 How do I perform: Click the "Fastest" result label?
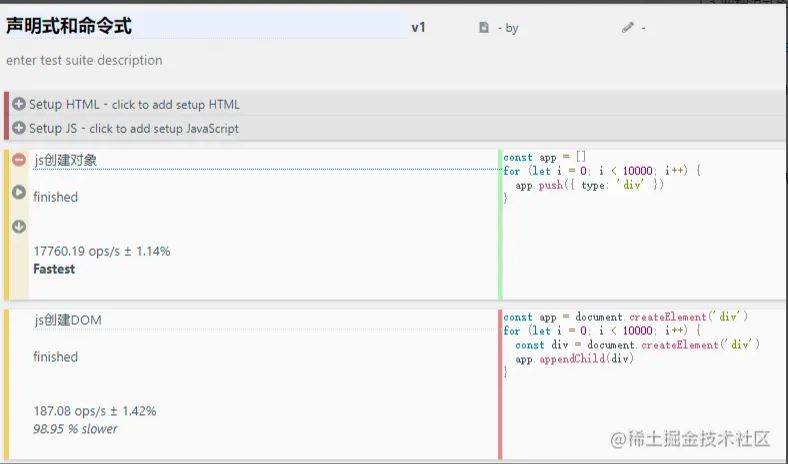point(54,269)
